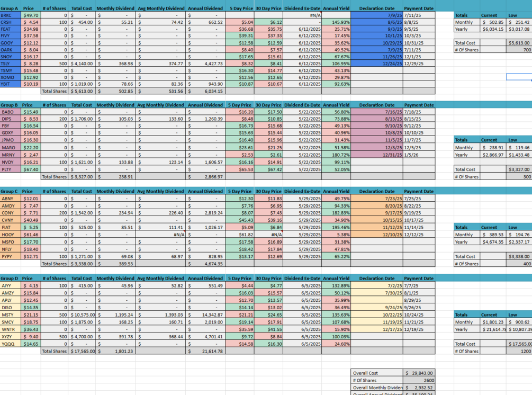Click APLY payment date 8/29/25

coord(419,300)
